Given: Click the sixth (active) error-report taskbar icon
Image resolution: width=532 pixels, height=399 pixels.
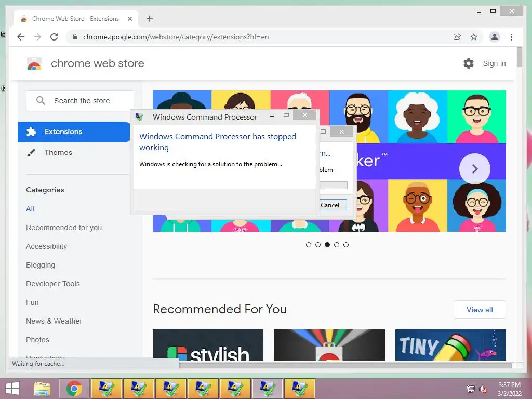Looking at the screenshot, I should pos(268,389).
